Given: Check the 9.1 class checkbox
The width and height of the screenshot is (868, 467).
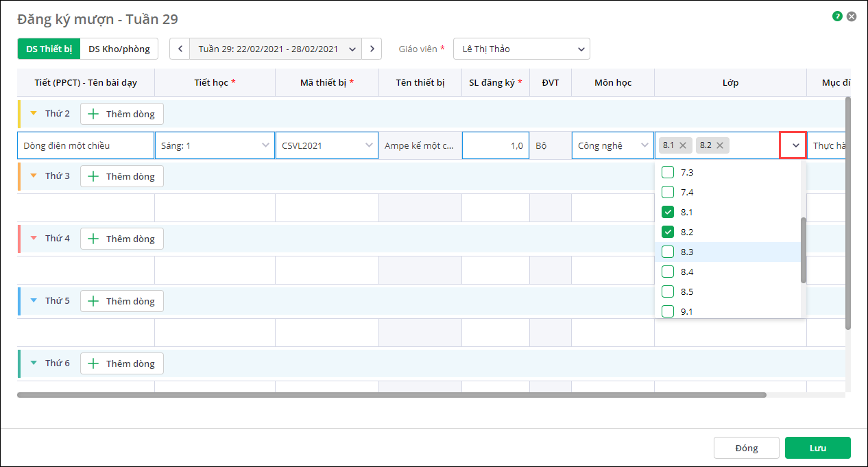Looking at the screenshot, I should click(668, 311).
